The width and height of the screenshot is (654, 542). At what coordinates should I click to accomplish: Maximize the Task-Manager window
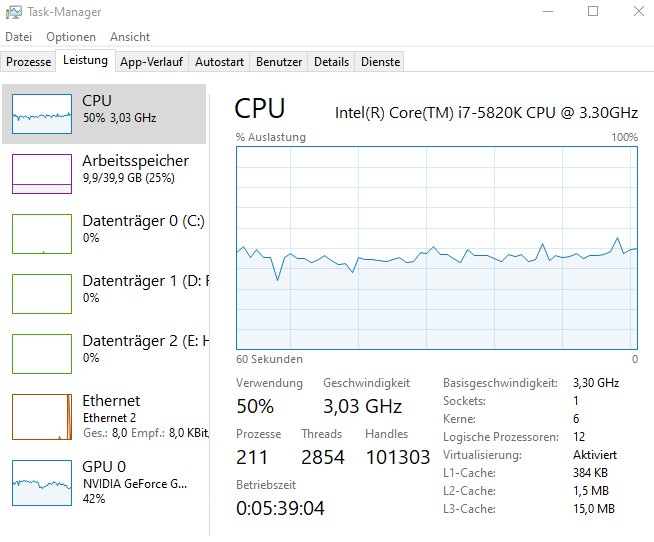tap(593, 11)
